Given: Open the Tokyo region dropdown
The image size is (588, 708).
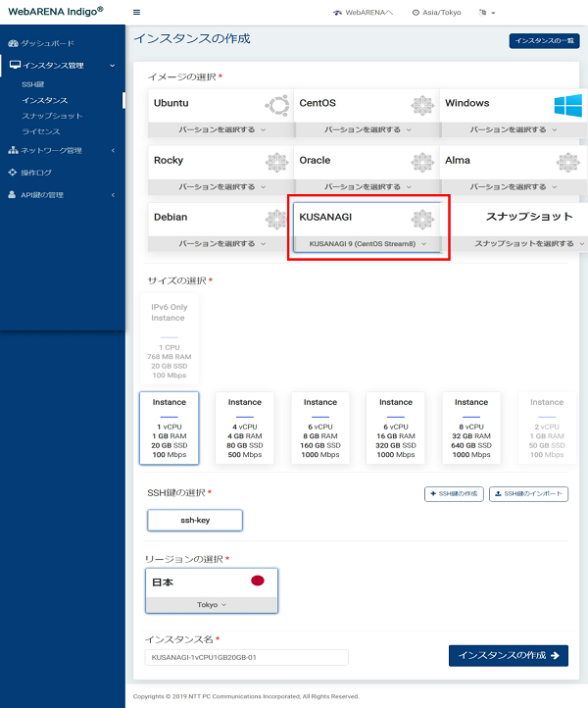Looking at the screenshot, I should 212,604.
